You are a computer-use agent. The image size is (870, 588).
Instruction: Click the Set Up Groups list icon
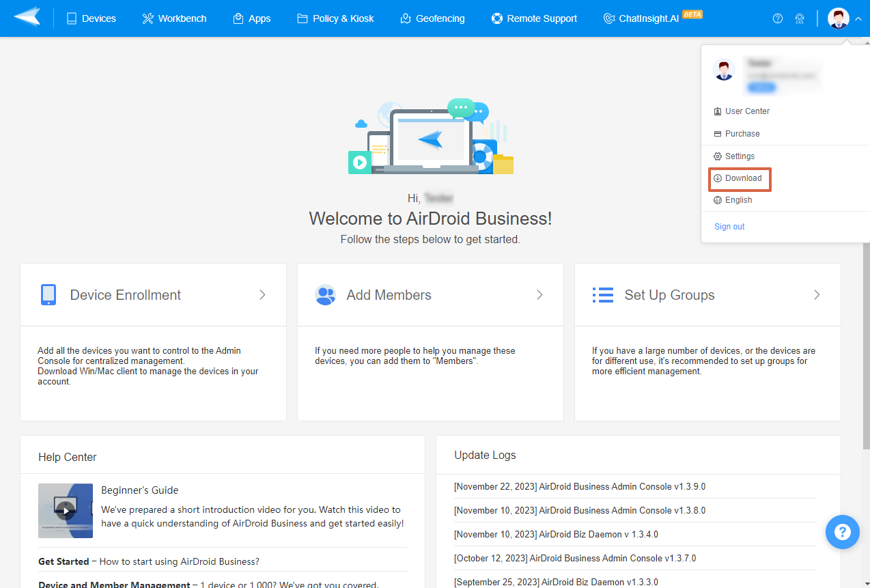click(602, 295)
